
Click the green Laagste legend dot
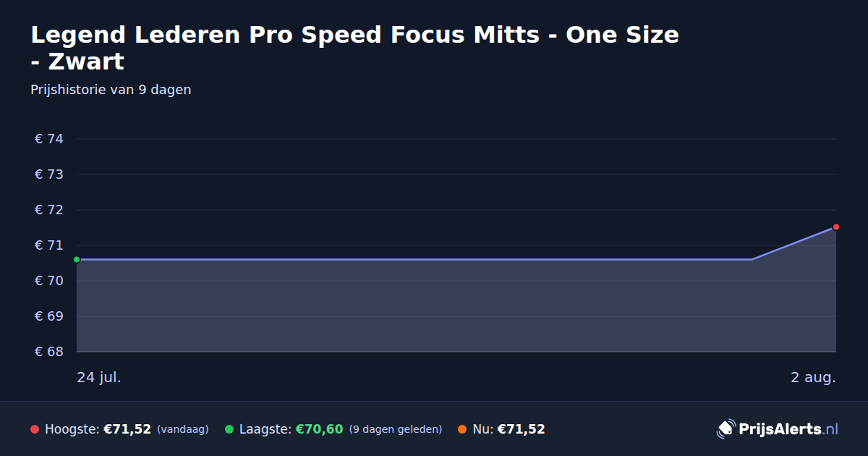[229, 429]
